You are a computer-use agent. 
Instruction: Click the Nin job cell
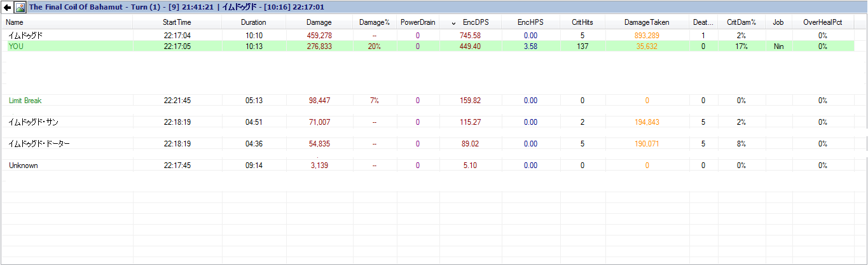[x=778, y=46]
